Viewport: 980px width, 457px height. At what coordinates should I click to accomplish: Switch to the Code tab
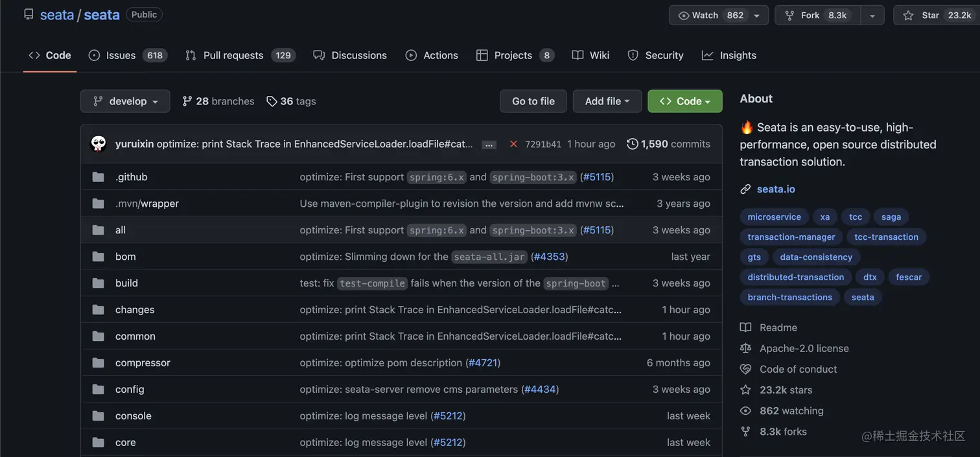pos(50,55)
